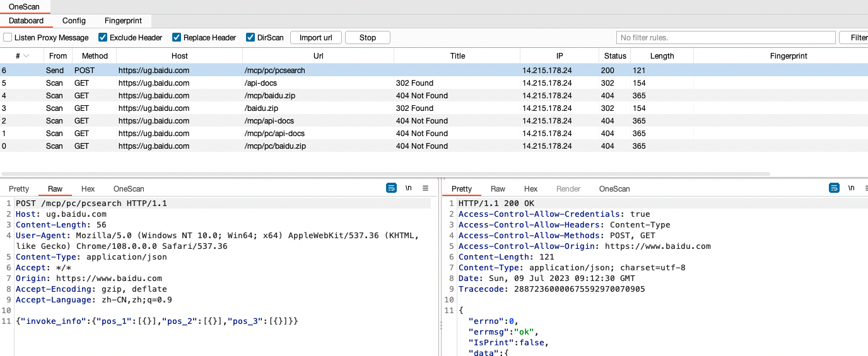Open the OneScan top-level tab

[x=24, y=6]
